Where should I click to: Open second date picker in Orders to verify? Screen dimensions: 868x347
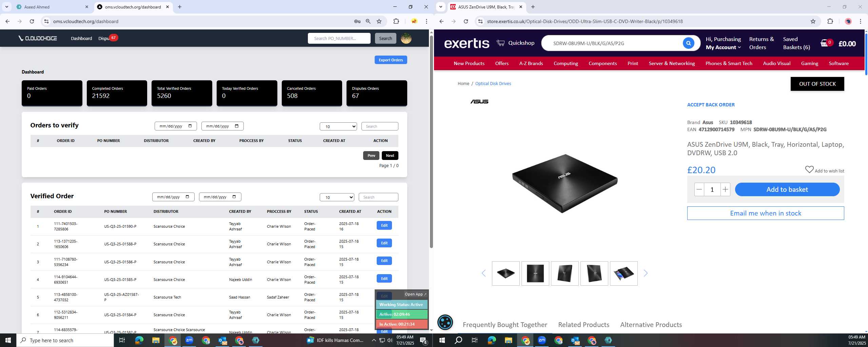[222, 126]
